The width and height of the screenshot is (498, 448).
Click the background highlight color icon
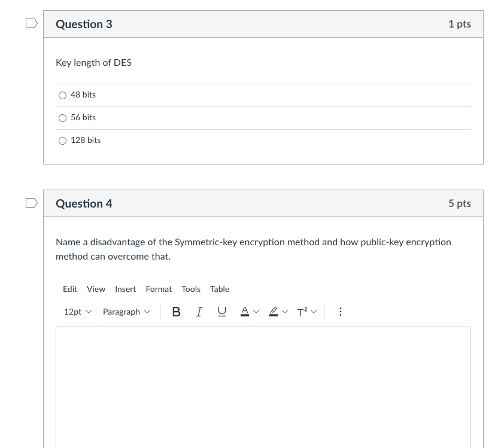[x=274, y=312]
